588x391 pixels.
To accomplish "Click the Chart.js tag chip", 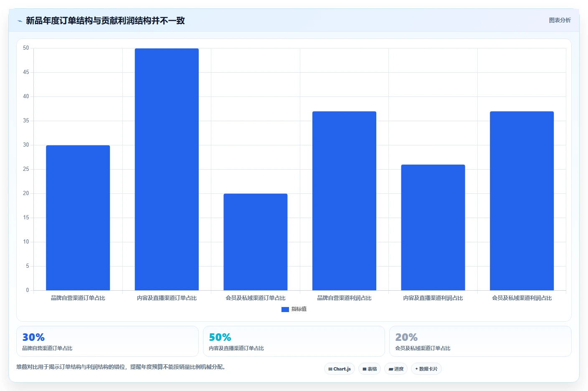I will (340, 369).
